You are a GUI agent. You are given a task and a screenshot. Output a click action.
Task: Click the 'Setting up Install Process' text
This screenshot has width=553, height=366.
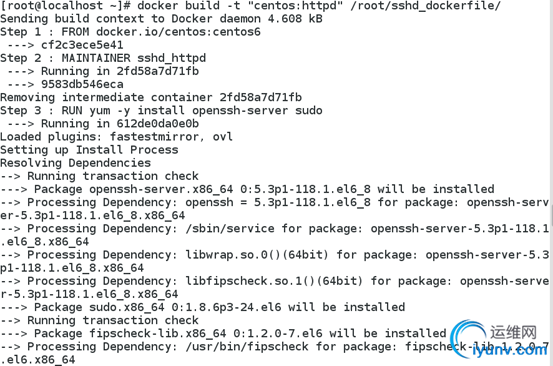pyautogui.click(x=89, y=150)
